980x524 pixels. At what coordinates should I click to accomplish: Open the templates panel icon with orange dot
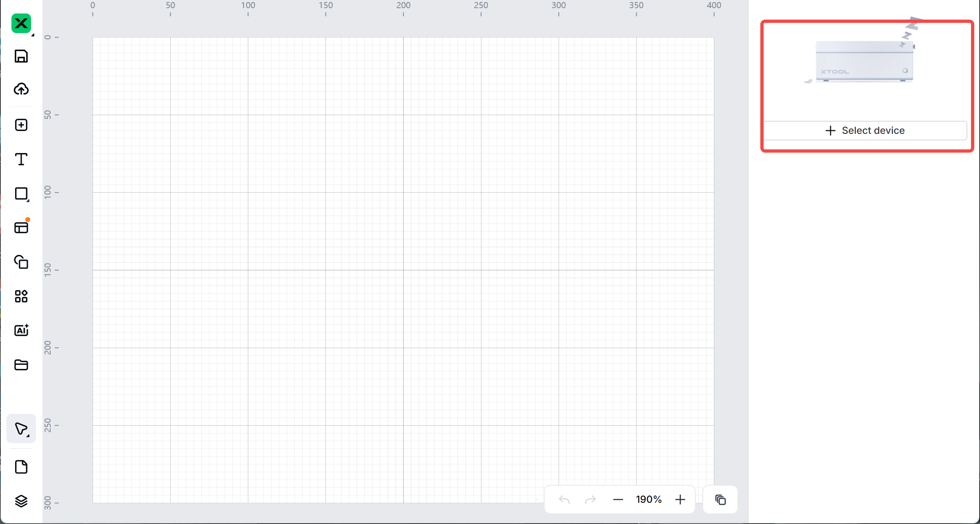coord(21,227)
